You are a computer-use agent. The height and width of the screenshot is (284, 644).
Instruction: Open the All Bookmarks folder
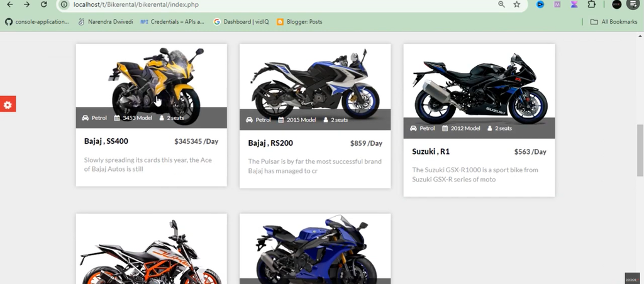614,22
